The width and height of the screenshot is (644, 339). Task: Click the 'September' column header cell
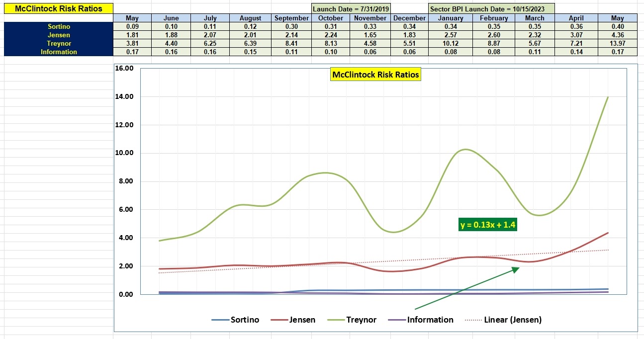click(292, 18)
